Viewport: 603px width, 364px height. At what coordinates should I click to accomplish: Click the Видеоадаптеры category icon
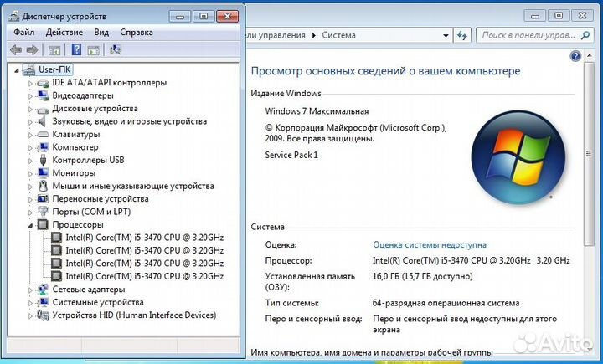click(43, 95)
